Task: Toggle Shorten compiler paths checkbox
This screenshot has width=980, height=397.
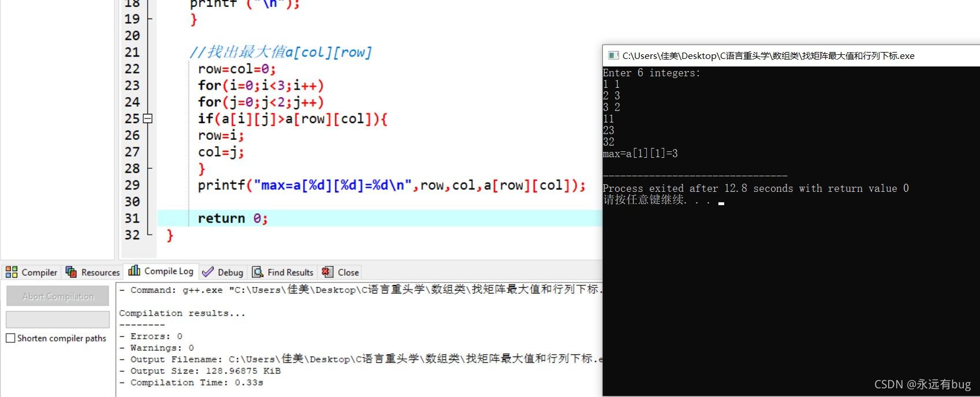Action: [x=10, y=338]
